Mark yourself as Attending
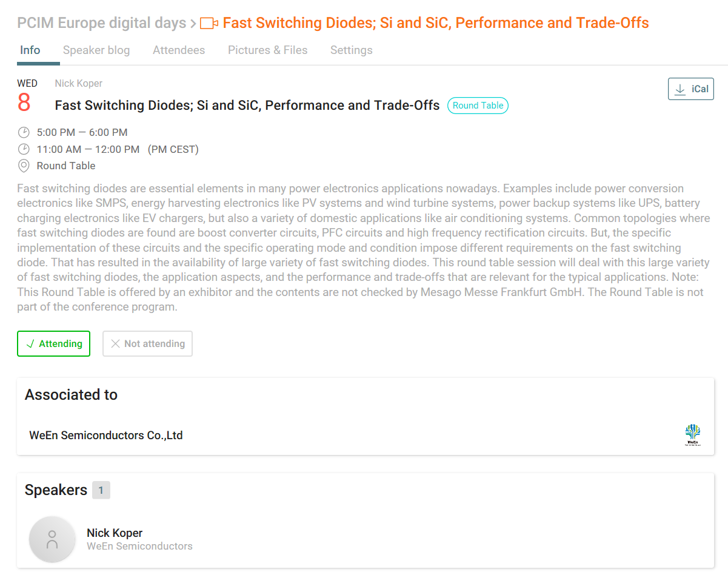 coord(53,344)
